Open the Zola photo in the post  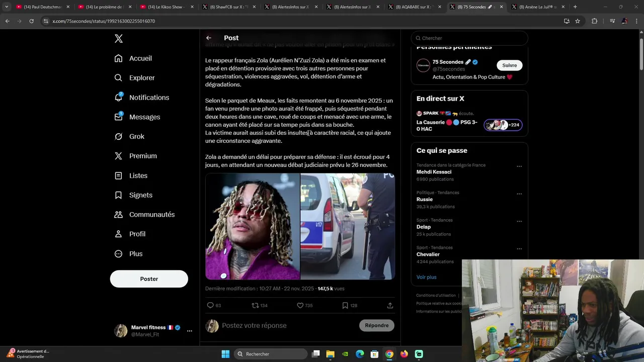click(253, 226)
